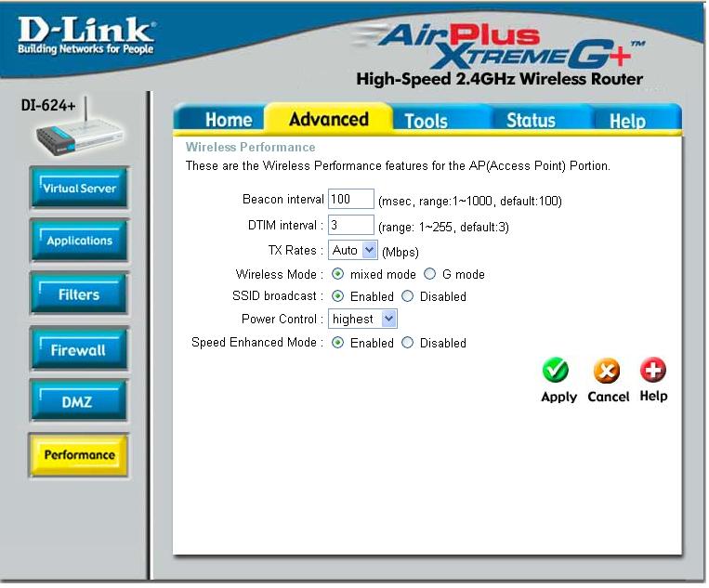Image resolution: width=709 pixels, height=588 pixels.
Task: Click the D-Link logo
Action: (86, 35)
